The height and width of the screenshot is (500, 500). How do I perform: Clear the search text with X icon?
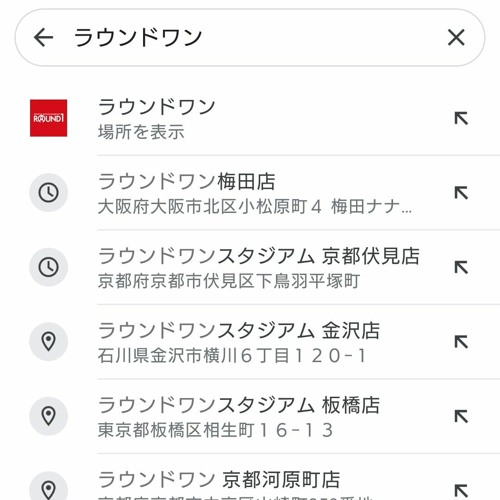coord(456,37)
